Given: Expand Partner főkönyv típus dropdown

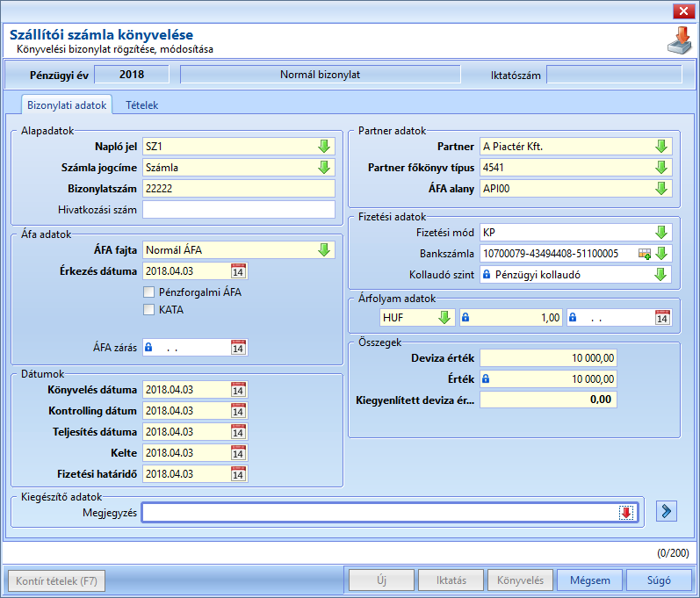Looking at the screenshot, I should (661, 168).
